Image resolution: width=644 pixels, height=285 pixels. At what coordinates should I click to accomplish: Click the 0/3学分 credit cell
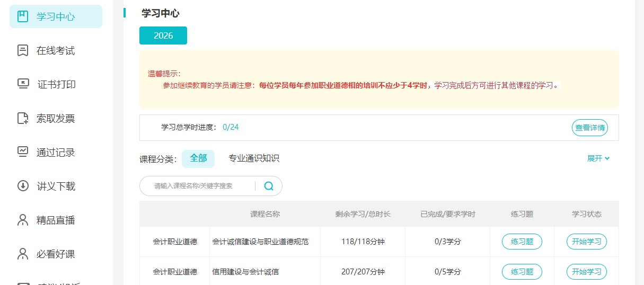pyautogui.click(x=448, y=242)
